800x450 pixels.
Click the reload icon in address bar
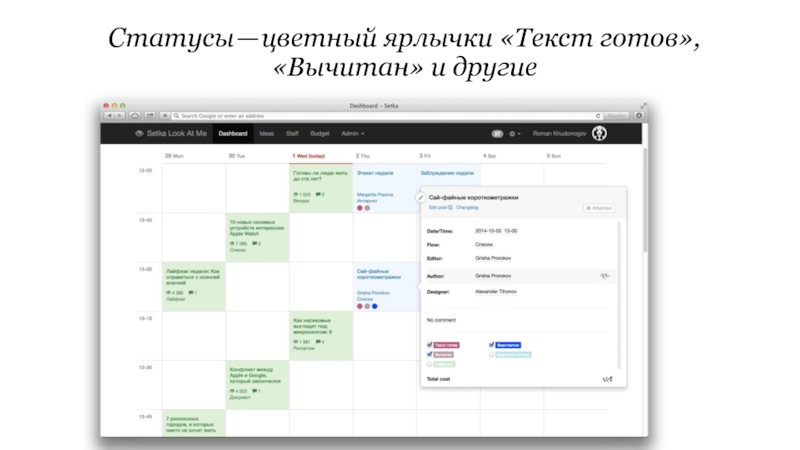tap(598, 116)
